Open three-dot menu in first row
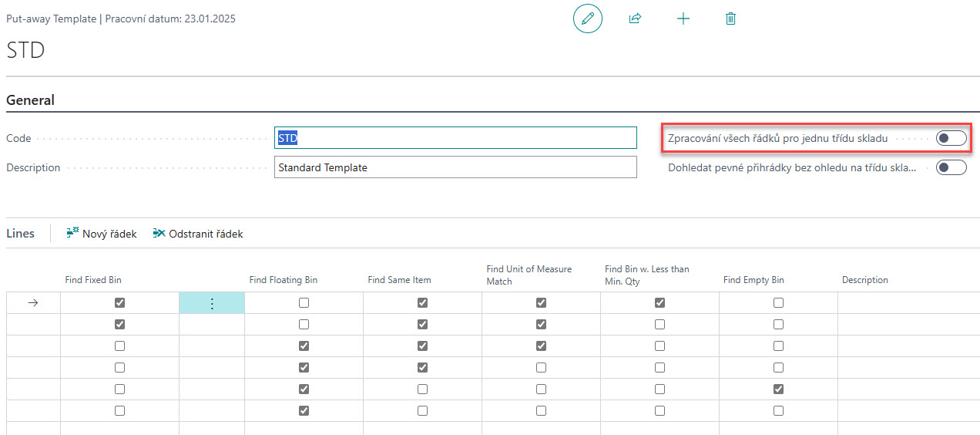This screenshot has height=435, width=980. pos(212,303)
